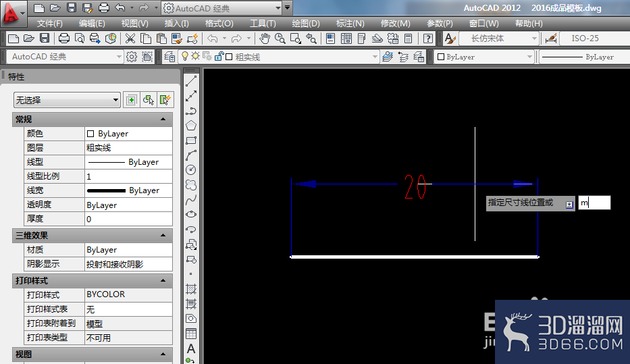Open the 文件(F) menu

pos(50,24)
